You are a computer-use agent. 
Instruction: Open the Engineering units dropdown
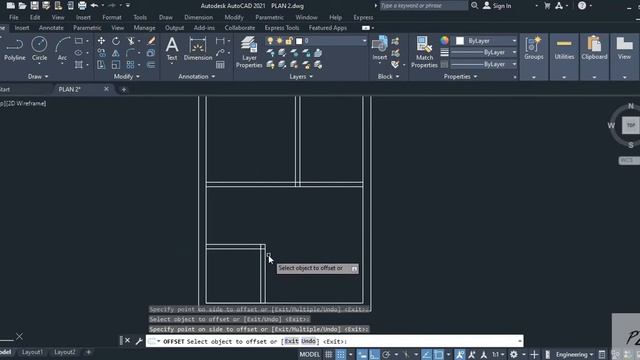[574, 354]
